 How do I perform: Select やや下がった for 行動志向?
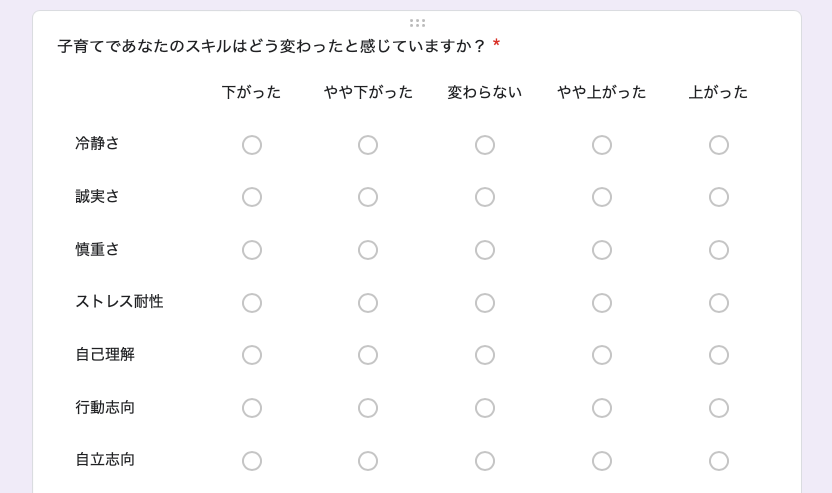click(368, 408)
